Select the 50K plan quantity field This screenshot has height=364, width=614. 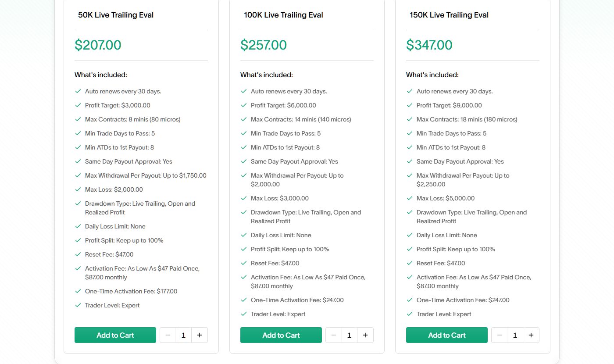point(184,335)
